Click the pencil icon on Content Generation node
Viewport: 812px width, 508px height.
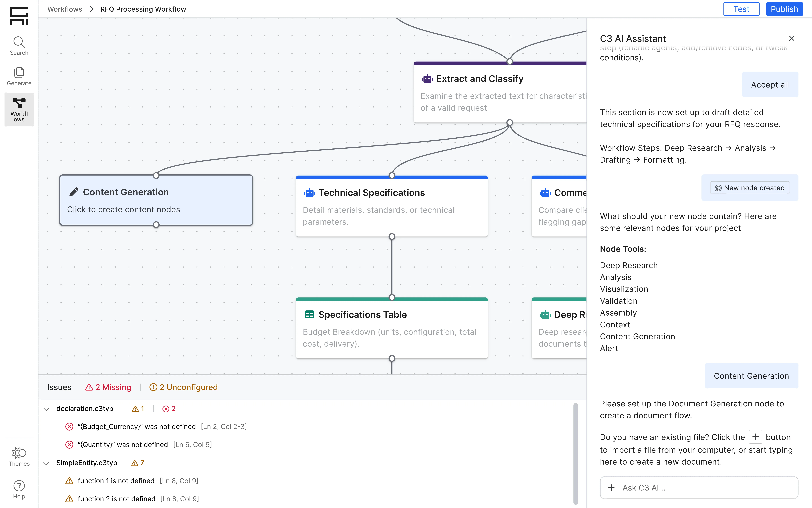(74, 192)
